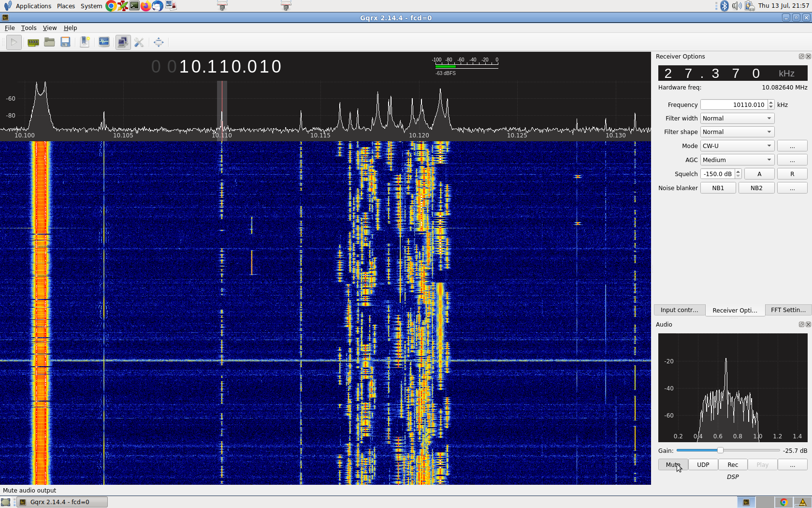Click the full screen arrows icon
This screenshot has height=508, width=812.
(159, 43)
